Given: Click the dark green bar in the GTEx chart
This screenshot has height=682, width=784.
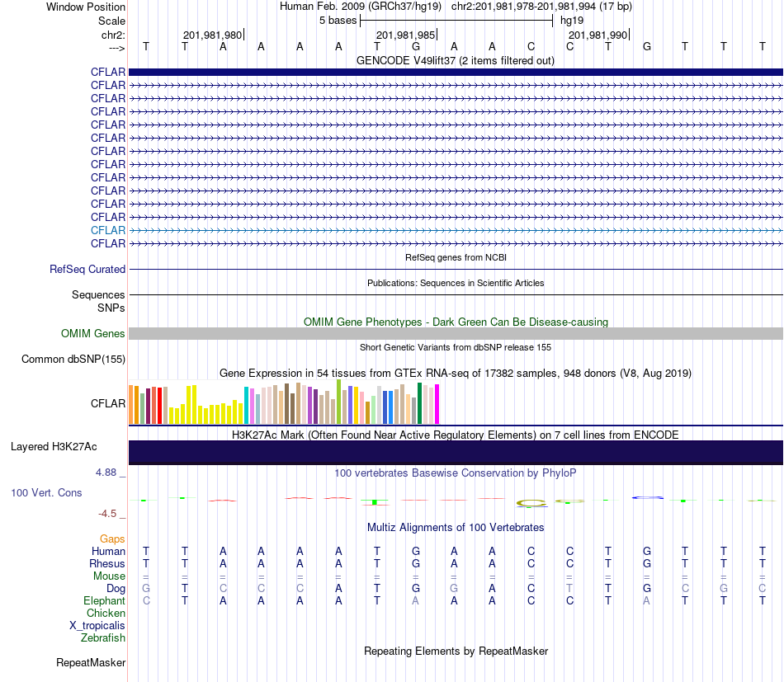Looking at the screenshot, I should 419,403.
